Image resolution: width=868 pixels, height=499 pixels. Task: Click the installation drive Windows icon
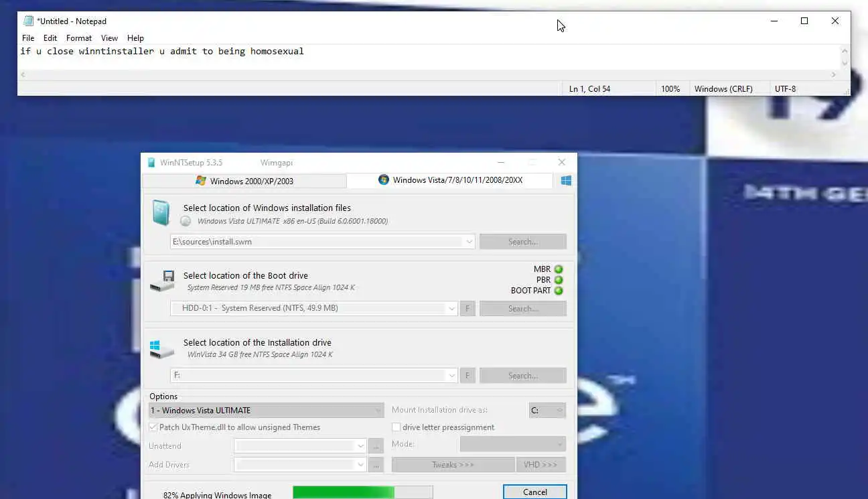pyautogui.click(x=161, y=348)
